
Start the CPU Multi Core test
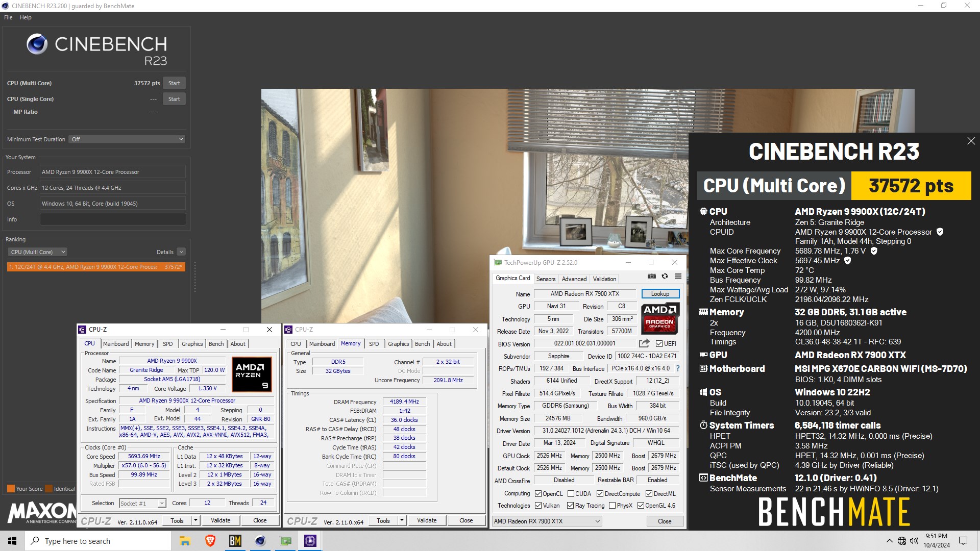[174, 83]
